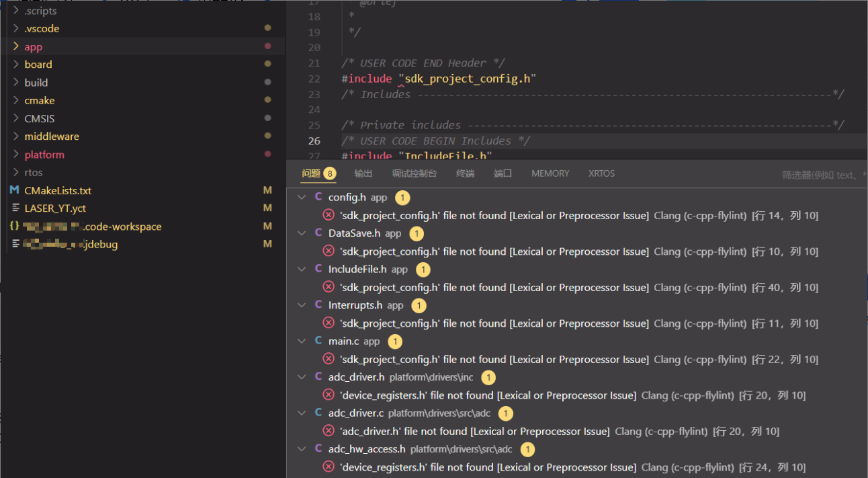Click the main.c C file icon
Viewport: 868px width, 478px height.
(x=318, y=341)
